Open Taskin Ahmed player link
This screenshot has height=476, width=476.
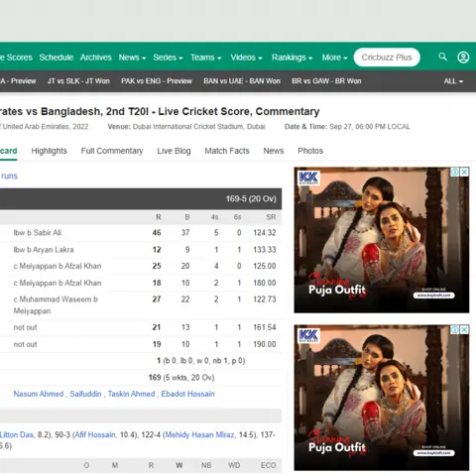pos(131,394)
